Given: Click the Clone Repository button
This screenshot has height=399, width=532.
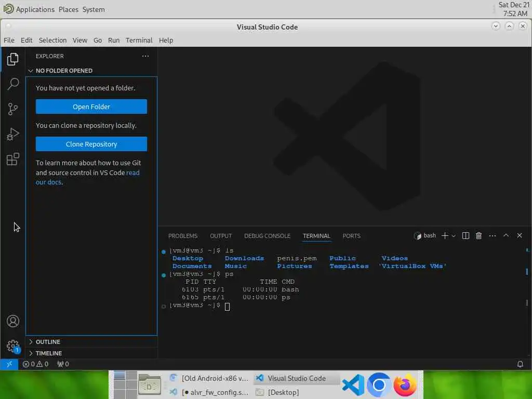Looking at the screenshot, I should tap(91, 144).
